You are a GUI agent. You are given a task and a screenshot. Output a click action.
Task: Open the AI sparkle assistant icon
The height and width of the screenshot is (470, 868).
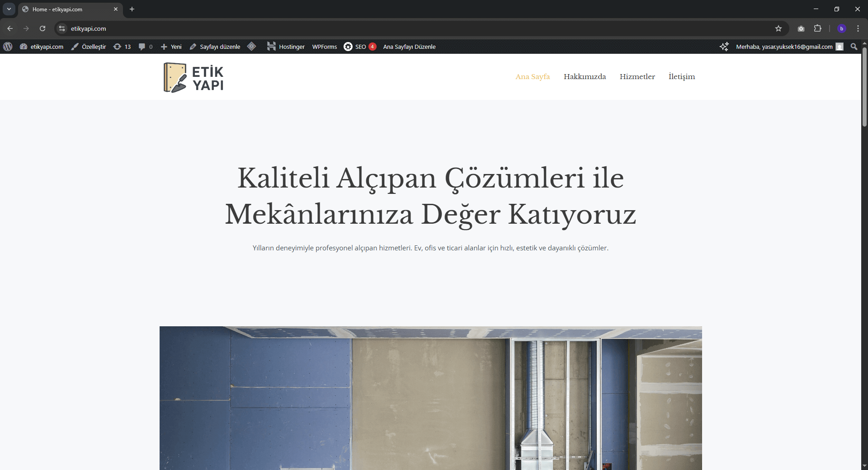click(724, 47)
